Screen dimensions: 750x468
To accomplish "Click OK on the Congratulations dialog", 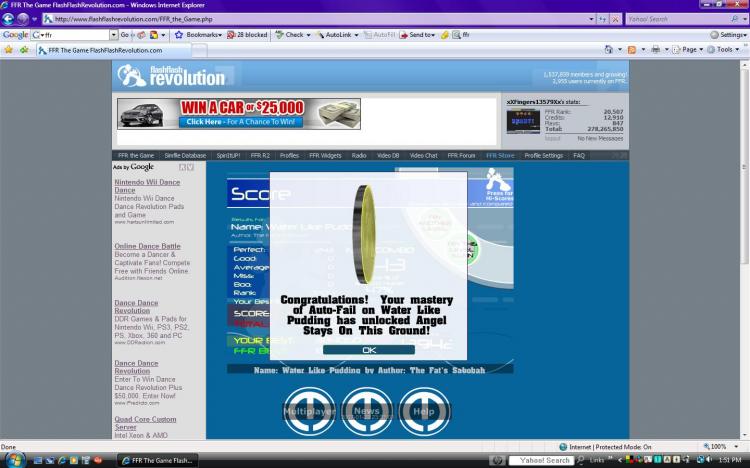I will (369, 350).
